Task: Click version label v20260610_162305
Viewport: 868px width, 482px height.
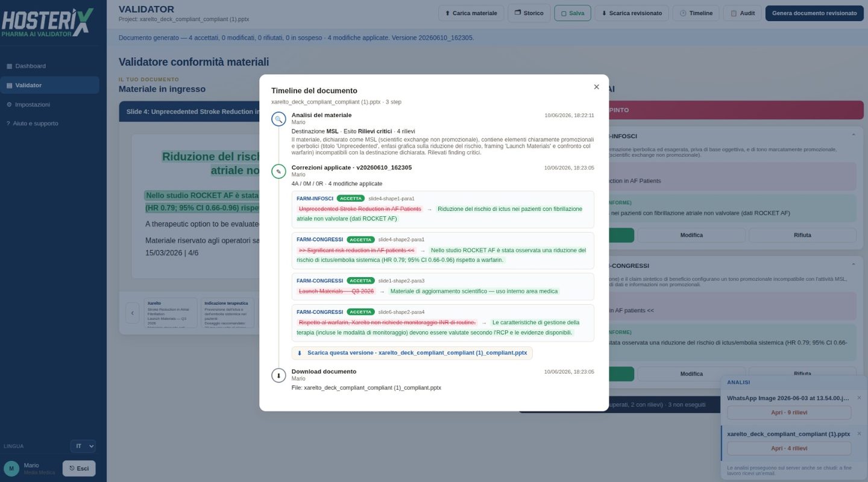Action: [385, 167]
